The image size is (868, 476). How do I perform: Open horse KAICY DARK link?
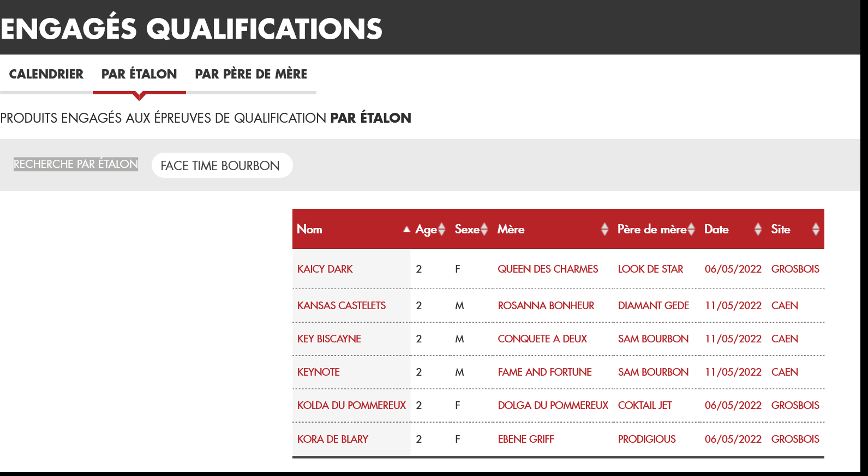(325, 269)
